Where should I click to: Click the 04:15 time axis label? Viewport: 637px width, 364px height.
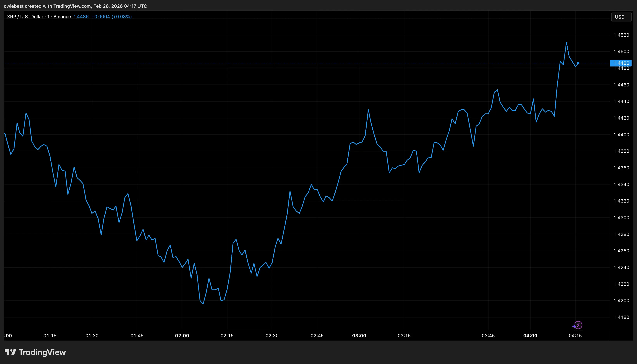click(575, 336)
